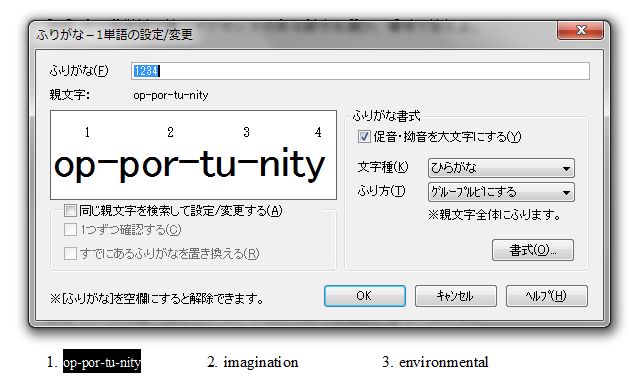This screenshot has width=630, height=382.
Task: Click the ふりがな text input field
Action: click(x=360, y=71)
